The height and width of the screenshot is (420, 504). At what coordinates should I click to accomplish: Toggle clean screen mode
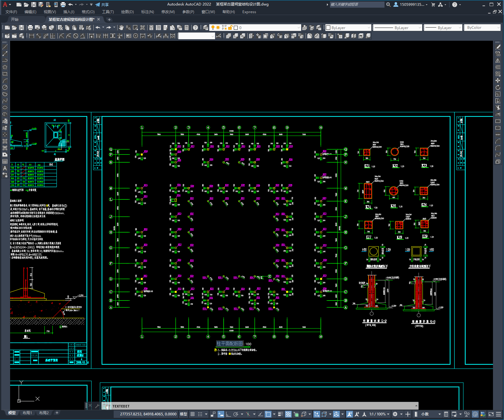coord(491,414)
